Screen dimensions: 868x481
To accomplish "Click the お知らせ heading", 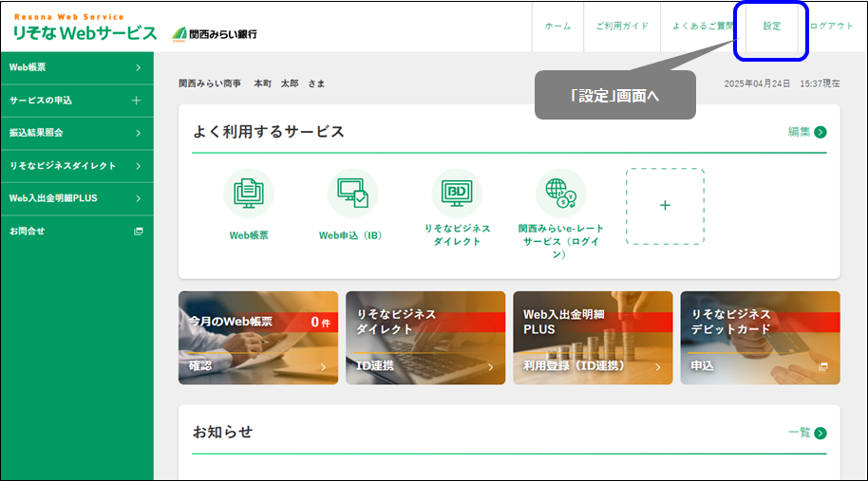I will point(222,432).
